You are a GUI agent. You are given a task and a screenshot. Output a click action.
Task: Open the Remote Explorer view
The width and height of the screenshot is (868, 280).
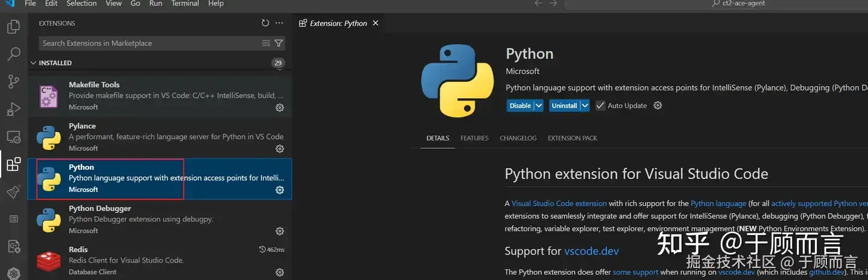13,137
